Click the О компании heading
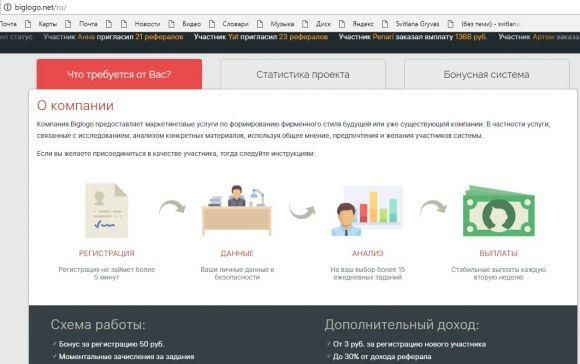Viewport: 580px width, 364px height. [x=75, y=105]
